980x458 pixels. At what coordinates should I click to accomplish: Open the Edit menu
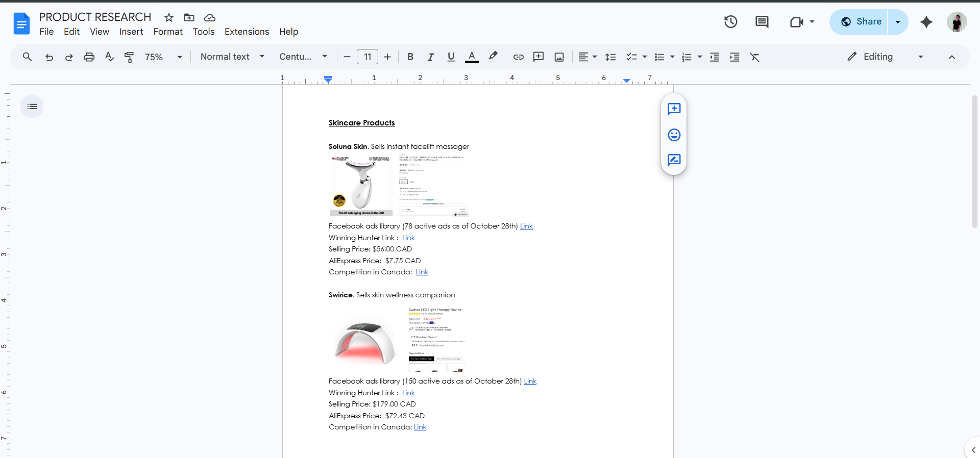tap(71, 32)
